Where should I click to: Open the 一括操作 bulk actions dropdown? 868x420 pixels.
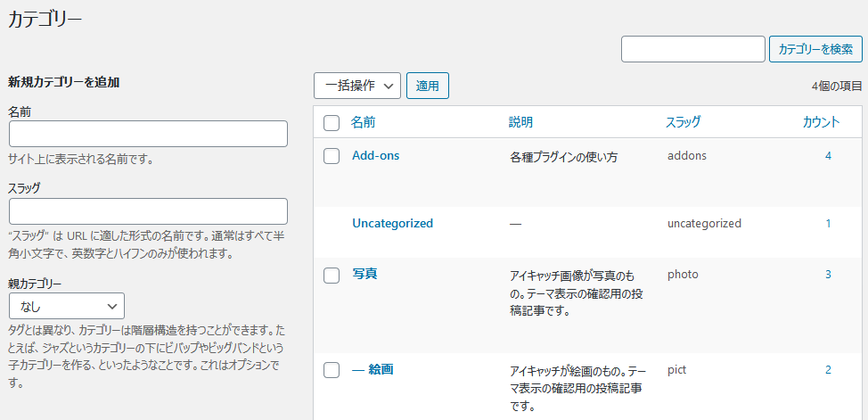357,86
